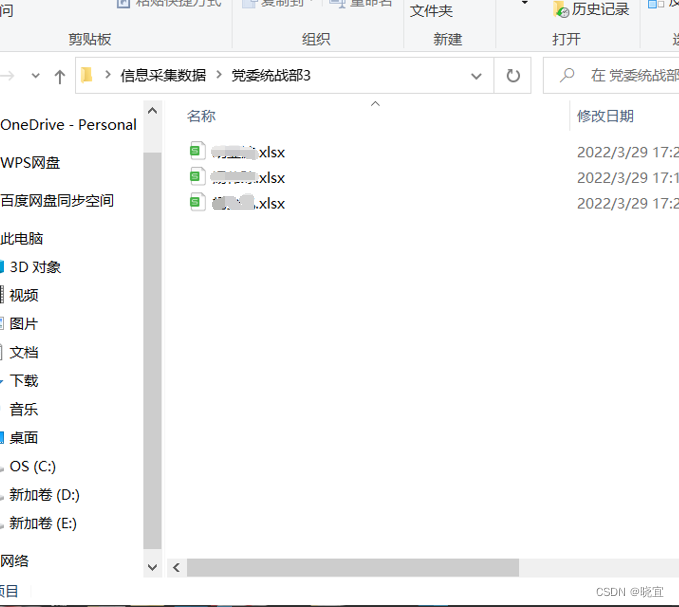
Task: Click second file's date 2022/3/29 17:1
Action: [628, 178]
